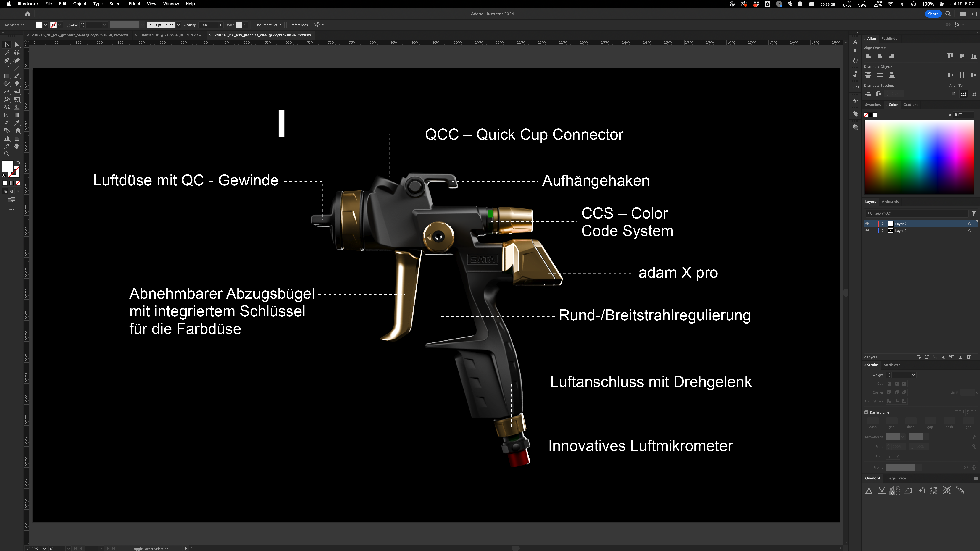Open Stroke panel Weight dropdown
980x551 pixels.
[913, 375]
